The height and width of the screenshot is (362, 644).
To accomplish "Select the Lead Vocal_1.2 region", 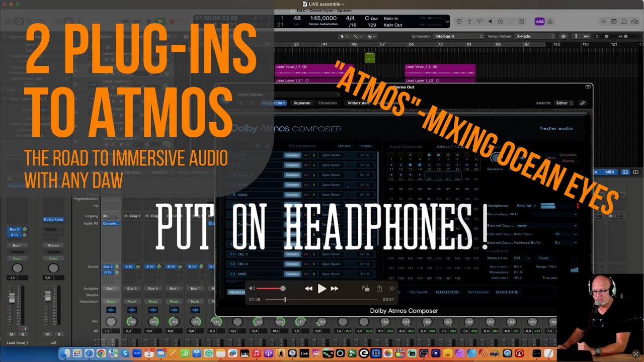I will pos(440,70).
